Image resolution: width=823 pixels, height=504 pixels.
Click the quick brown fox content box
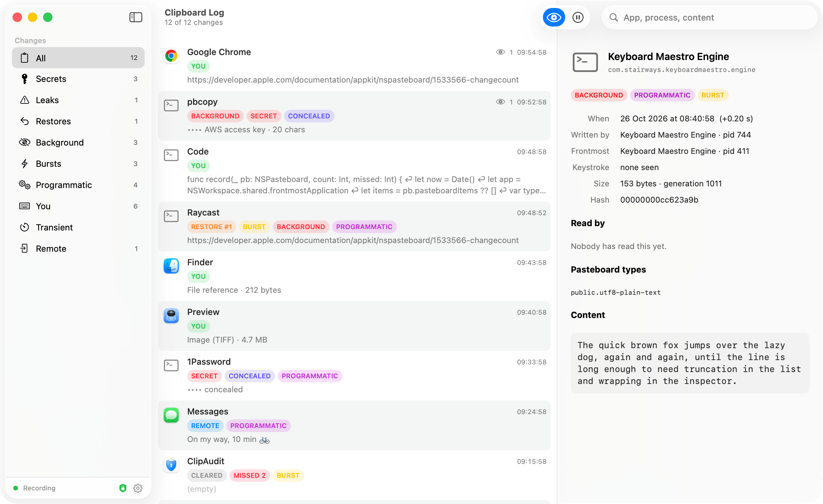690,363
